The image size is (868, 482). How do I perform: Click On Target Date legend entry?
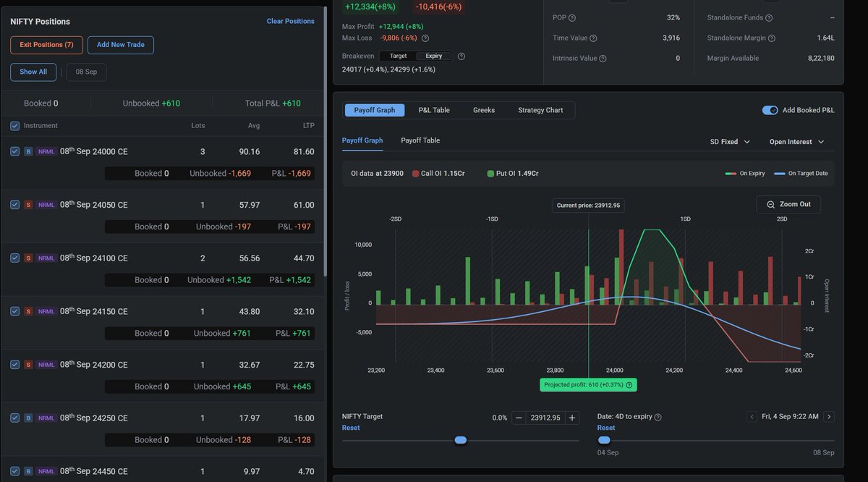click(801, 174)
